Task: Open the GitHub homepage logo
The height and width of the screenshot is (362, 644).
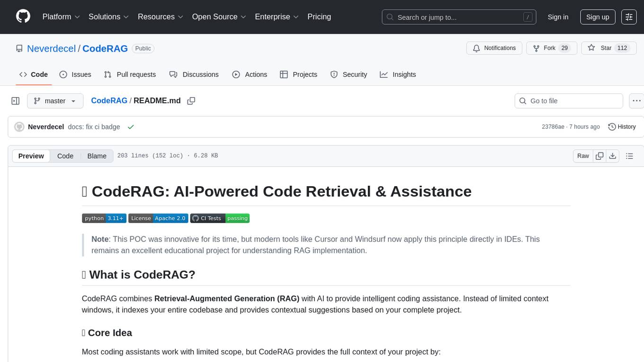Action: [x=23, y=17]
